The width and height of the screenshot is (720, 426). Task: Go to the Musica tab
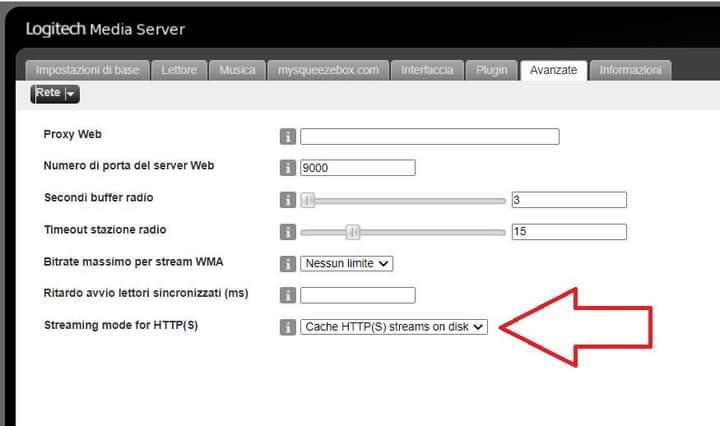[237, 70]
